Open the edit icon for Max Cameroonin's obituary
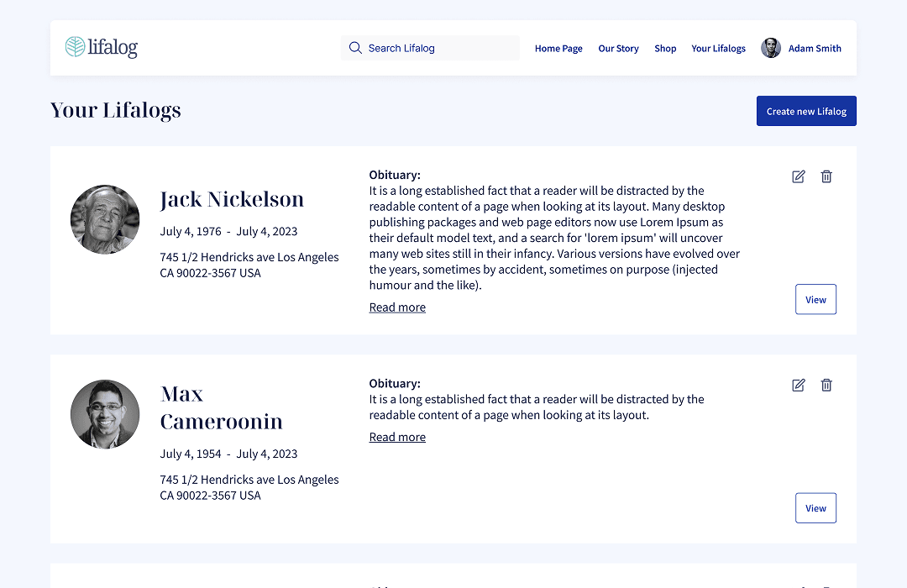The width and height of the screenshot is (907, 588). pos(798,385)
